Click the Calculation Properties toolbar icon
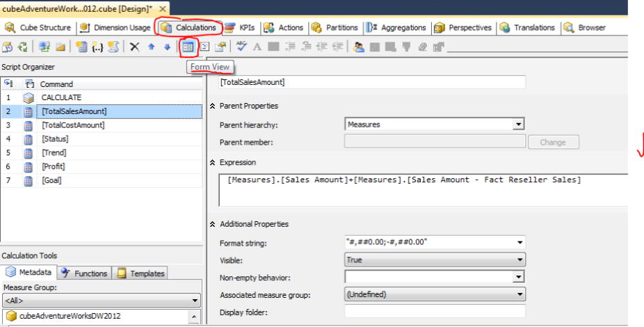This screenshot has width=644, height=327. tap(45, 47)
